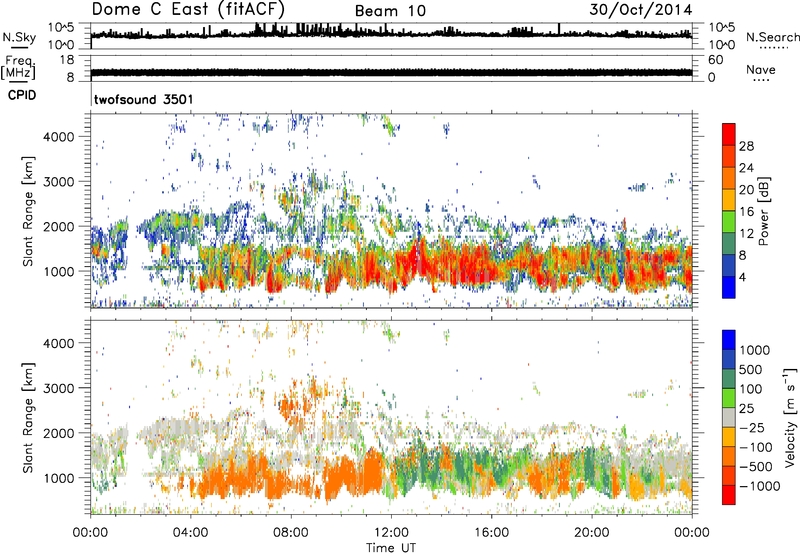Click the frequency band strip in the Freq. panel

click(x=391, y=73)
